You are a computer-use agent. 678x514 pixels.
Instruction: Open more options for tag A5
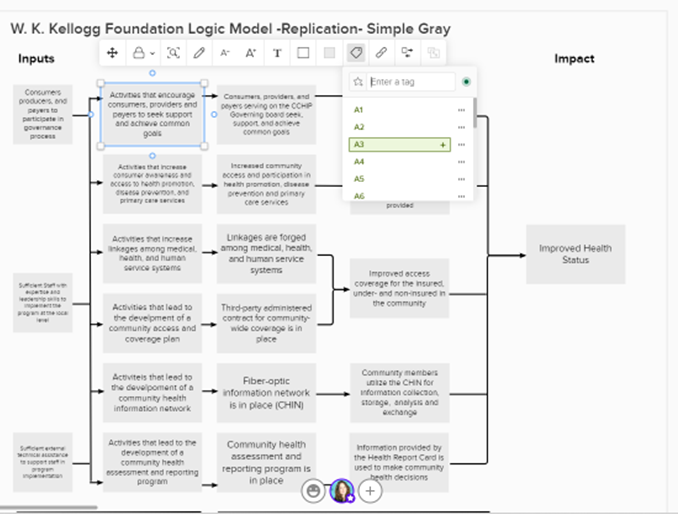[x=461, y=179]
